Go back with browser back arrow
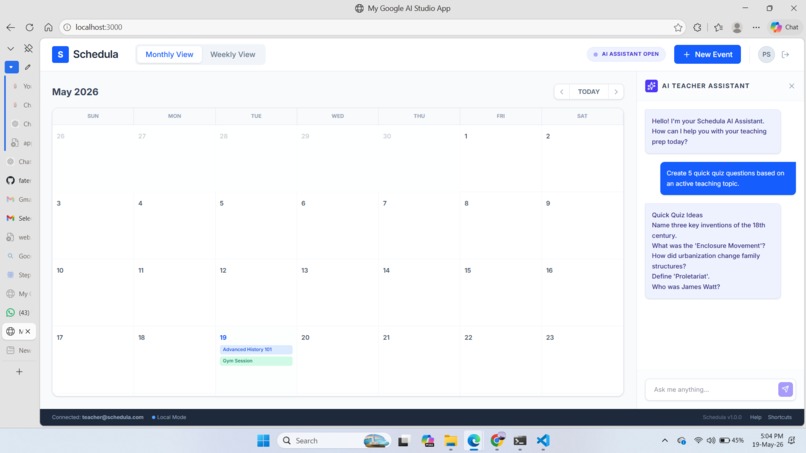Viewport: 806px width, 453px height. pyautogui.click(x=10, y=27)
